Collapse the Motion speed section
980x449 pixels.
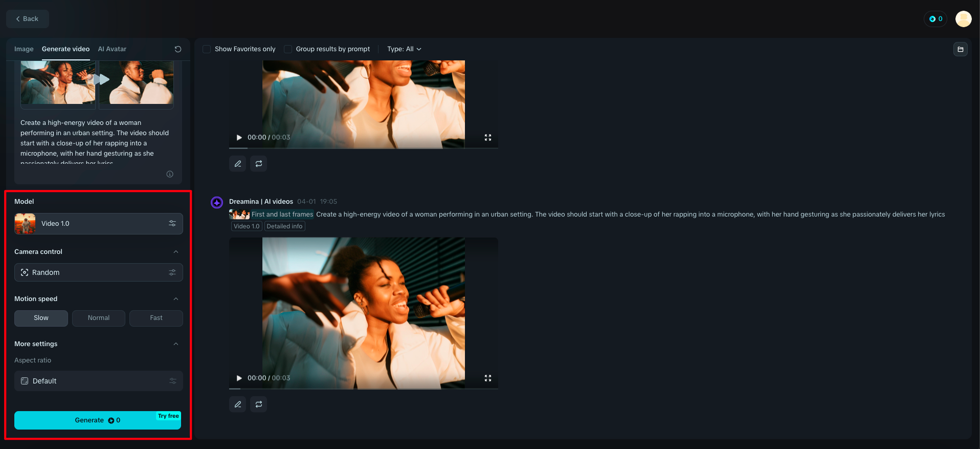tap(176, 299)
